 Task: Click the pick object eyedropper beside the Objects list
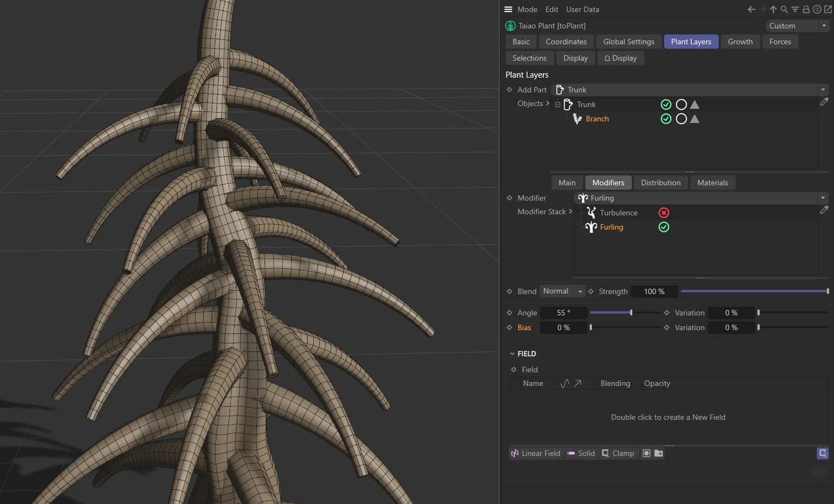[825, 102]
